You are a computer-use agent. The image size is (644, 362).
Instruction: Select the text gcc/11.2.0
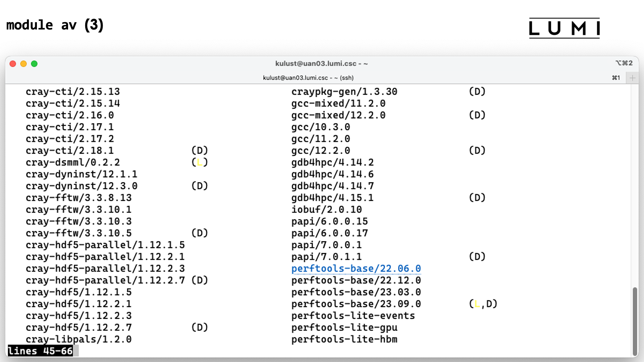(x=321, y=139)
